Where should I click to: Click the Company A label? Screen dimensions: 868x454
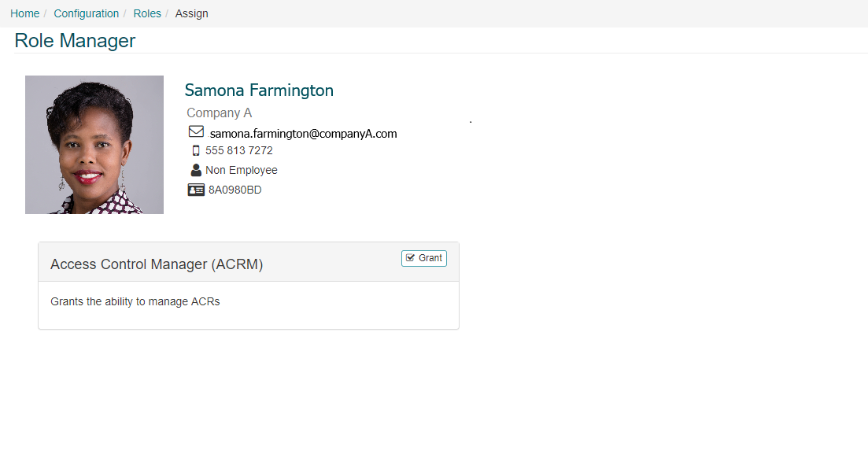[x=220, y=113]
